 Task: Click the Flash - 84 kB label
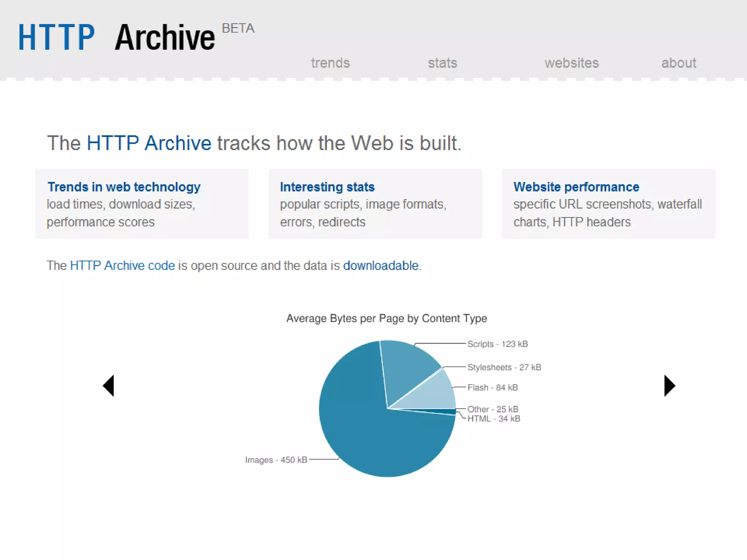pos(492,388)
